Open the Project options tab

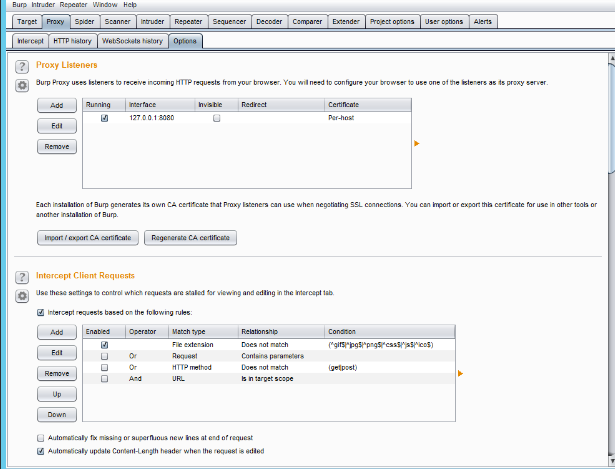[392, 22]
